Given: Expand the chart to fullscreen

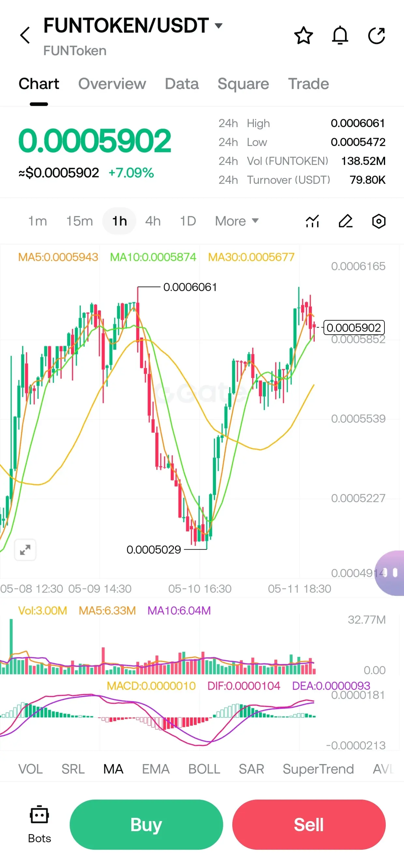Looking at the screenshot, I should (x=25, y=550).
